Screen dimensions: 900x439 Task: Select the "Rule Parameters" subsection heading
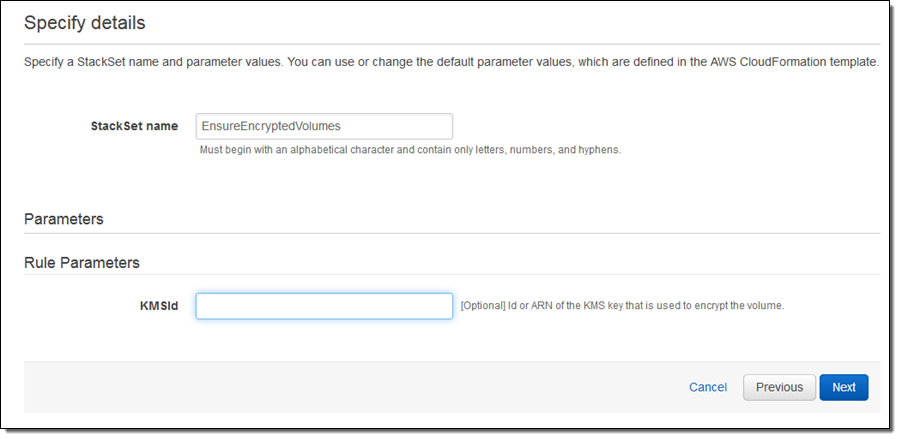(x=81, y=263)
